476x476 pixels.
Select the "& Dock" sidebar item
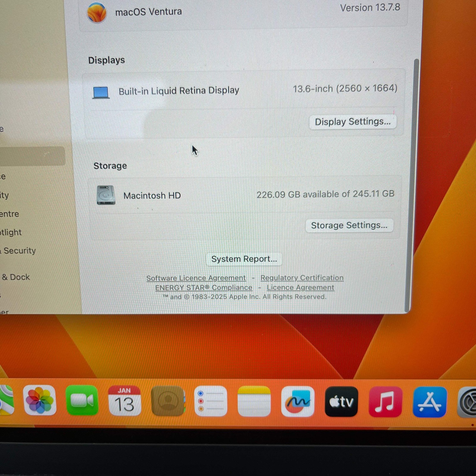tap(15, 277)
